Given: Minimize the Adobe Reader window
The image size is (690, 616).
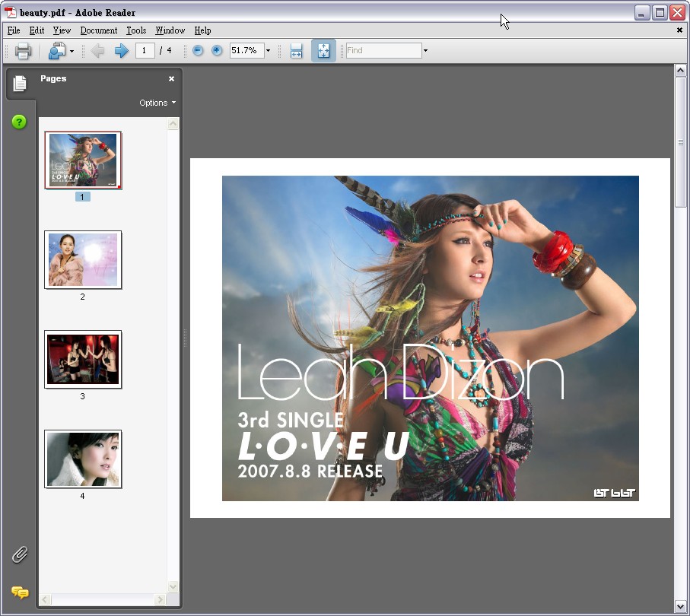Looking at the screenshot, I should click(x=642, y=13).
